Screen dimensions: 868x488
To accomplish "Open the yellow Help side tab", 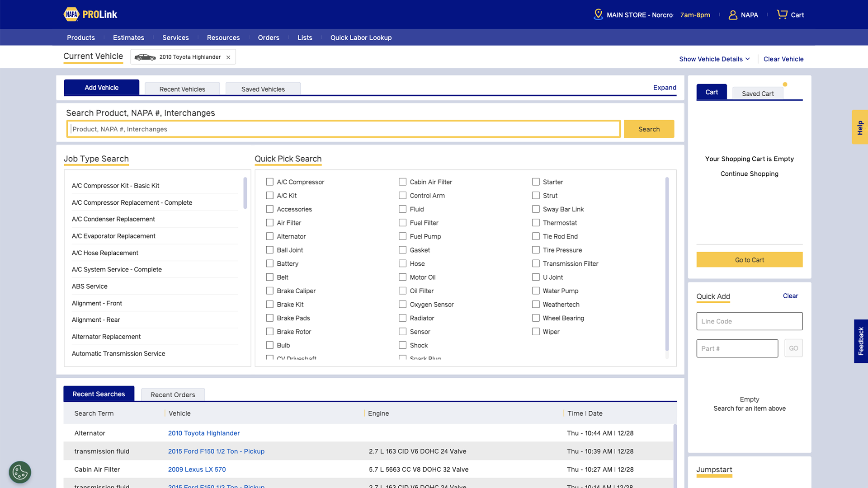I will point(860,127).
